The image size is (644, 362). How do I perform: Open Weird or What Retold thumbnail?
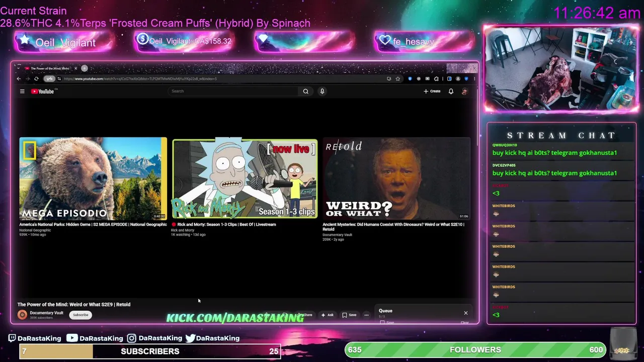click(x=396, y=178)
